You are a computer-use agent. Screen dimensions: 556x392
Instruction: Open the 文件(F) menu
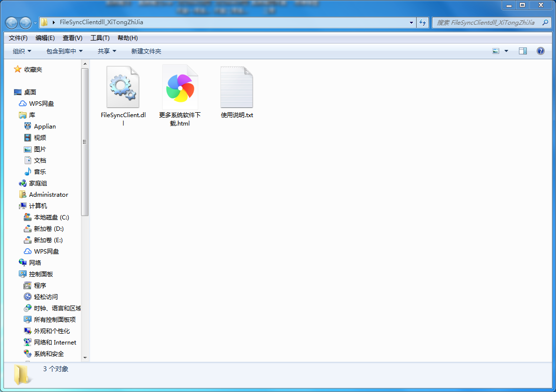[18, 38]
